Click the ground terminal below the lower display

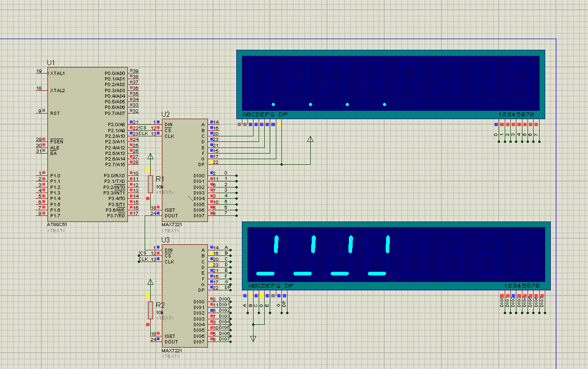pos(253,339)
